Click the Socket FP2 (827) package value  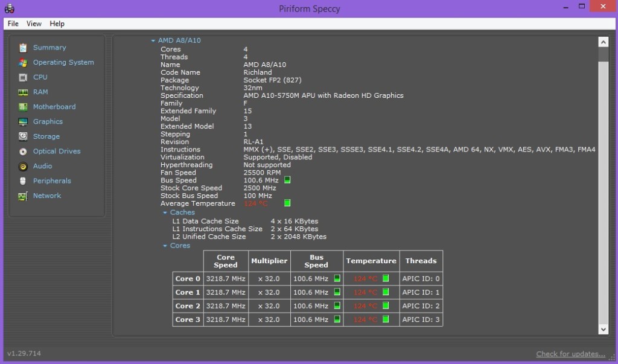pos(272,80)
